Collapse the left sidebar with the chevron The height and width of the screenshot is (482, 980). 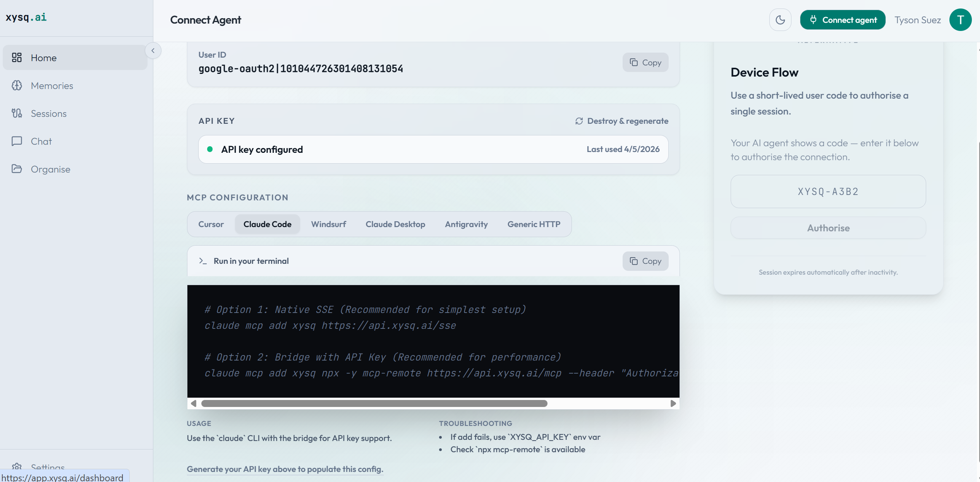(x=153, y=50)
